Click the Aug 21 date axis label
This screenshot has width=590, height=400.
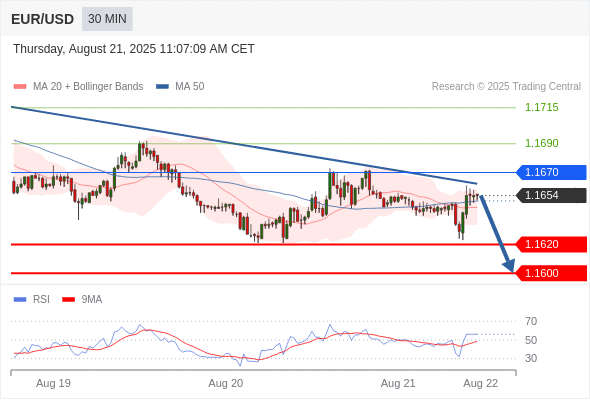[398, 383]
